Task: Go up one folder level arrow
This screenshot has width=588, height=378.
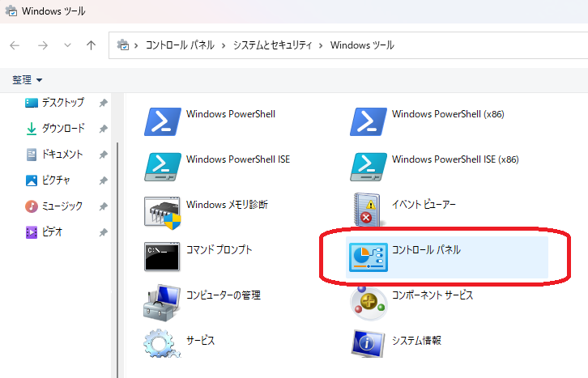Action: coord(91,45)
